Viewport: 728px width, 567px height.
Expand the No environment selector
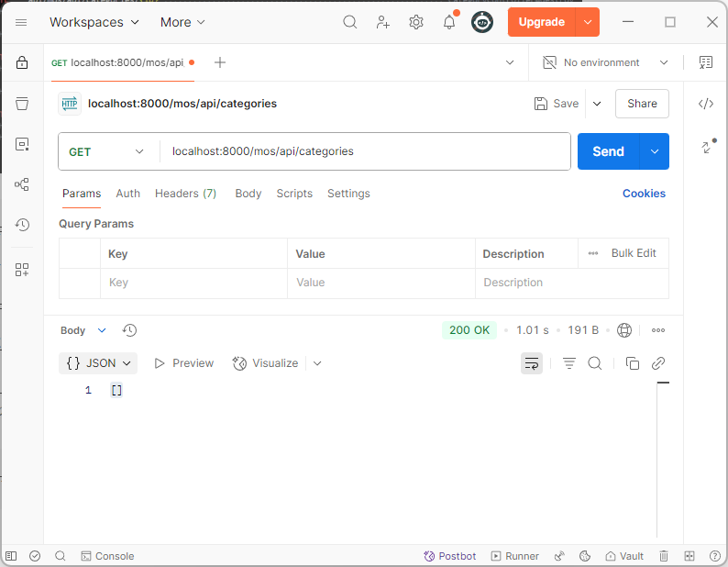click(x=605, y=62)
